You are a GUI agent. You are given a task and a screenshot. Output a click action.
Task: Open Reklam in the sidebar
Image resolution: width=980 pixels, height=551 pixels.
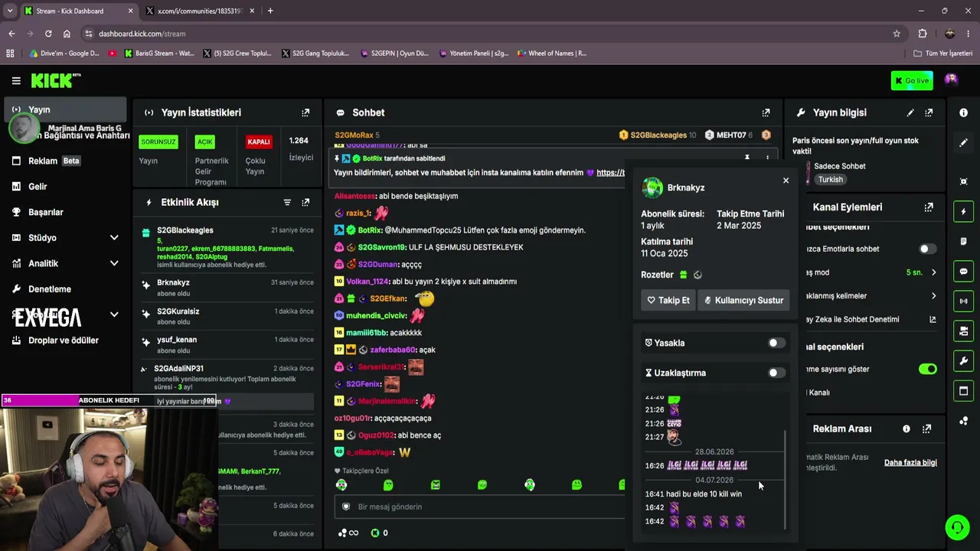64,161
